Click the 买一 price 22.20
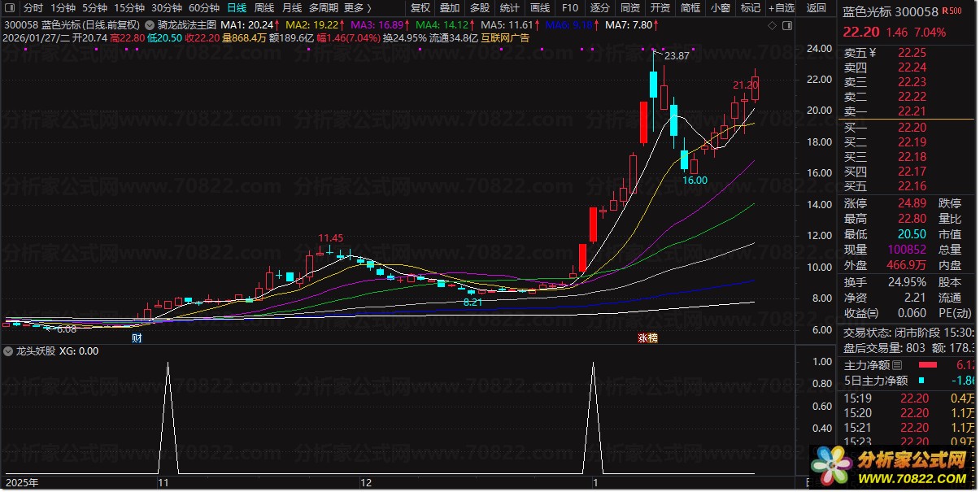 [912, 128]
